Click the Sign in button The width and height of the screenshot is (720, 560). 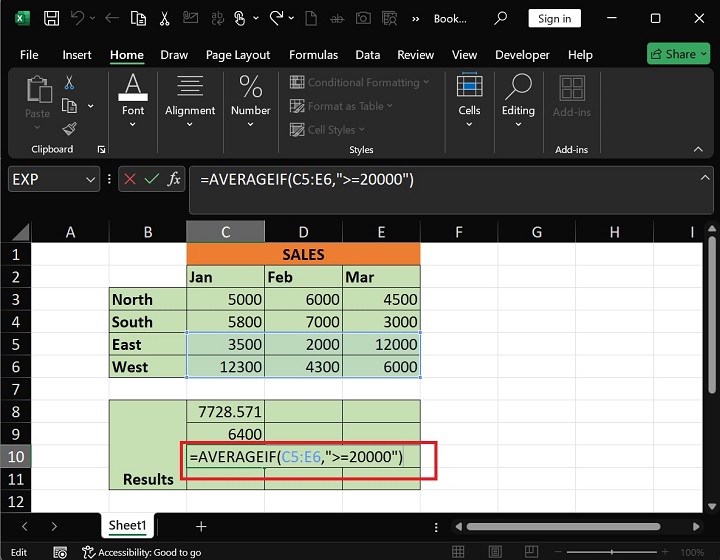(x=554, y=18)
